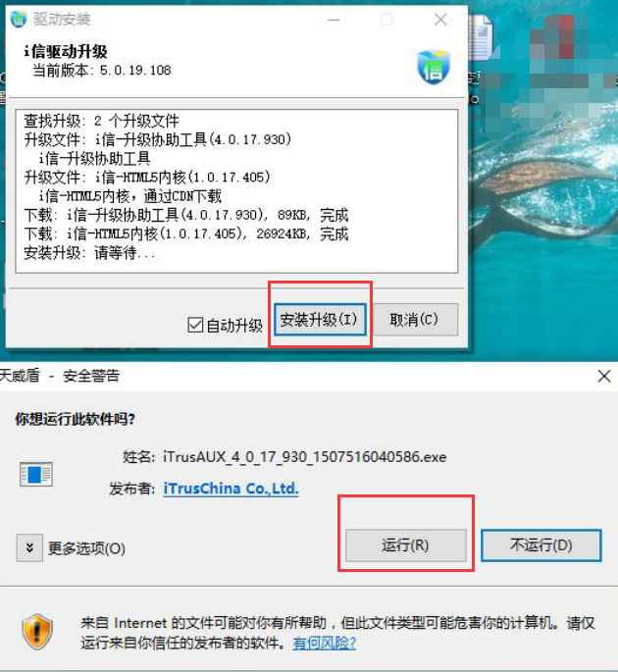Minimize the 驱动安装 window
The height and width of the screenshot is (672, 618).
tap(334, 20)
